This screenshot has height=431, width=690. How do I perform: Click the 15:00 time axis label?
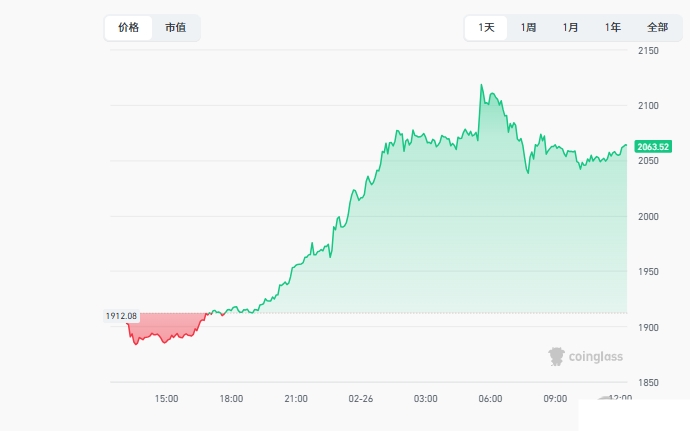pos(166,398)
